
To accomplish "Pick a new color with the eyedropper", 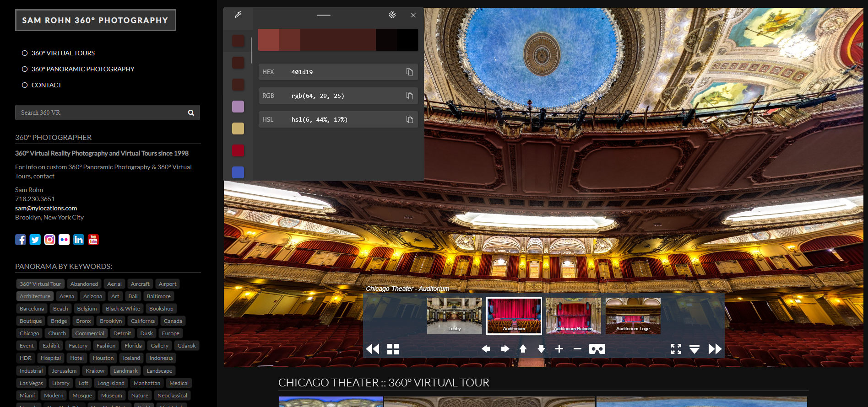I will (238, 15).
